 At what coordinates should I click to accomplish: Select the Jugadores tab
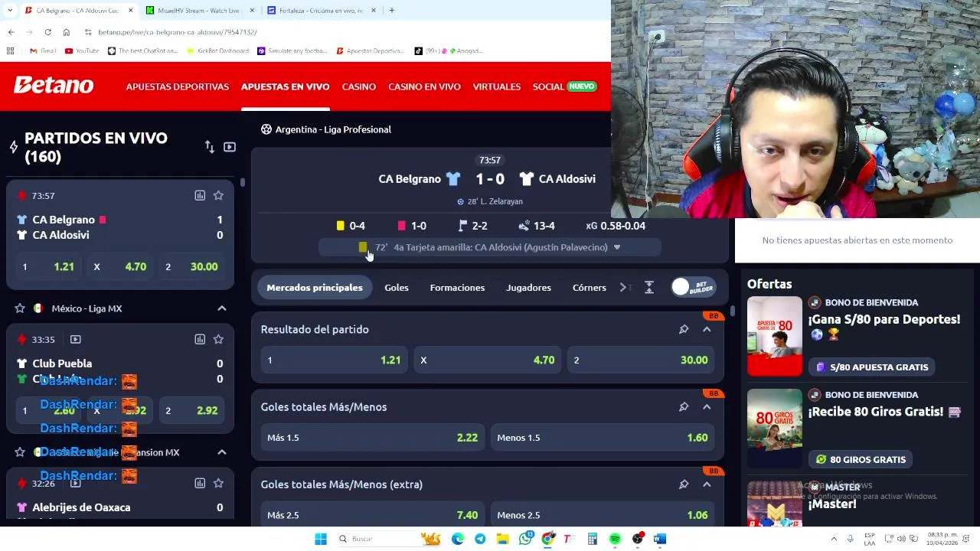click(x=528, y=288)
